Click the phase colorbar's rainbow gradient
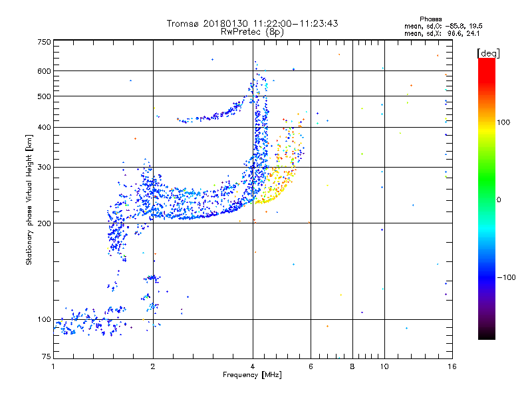The width and height of the screenshot is (532, 399). click(x=487, y=199)
